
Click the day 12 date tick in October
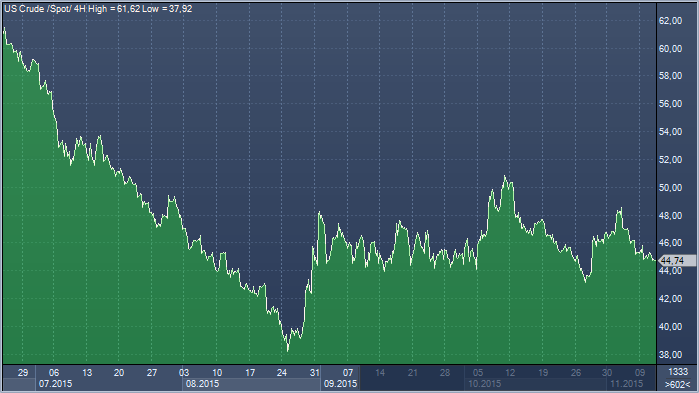click(x=510, y=373)
